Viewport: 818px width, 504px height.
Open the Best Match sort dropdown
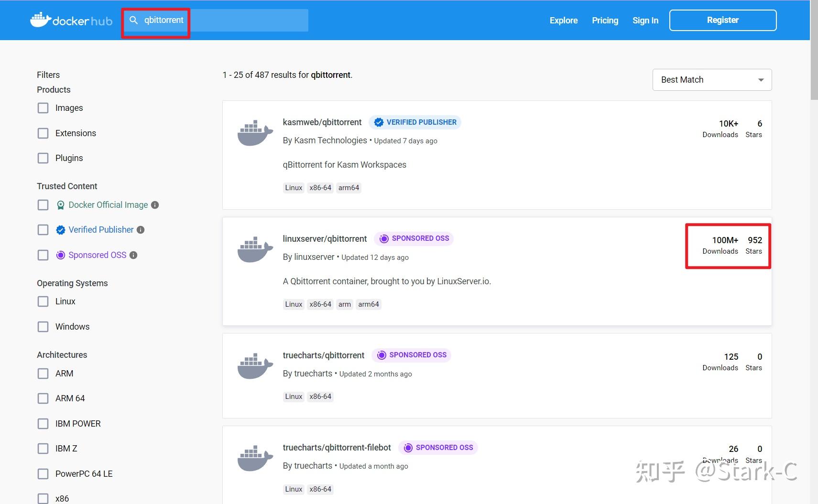(x=711, y=79)
